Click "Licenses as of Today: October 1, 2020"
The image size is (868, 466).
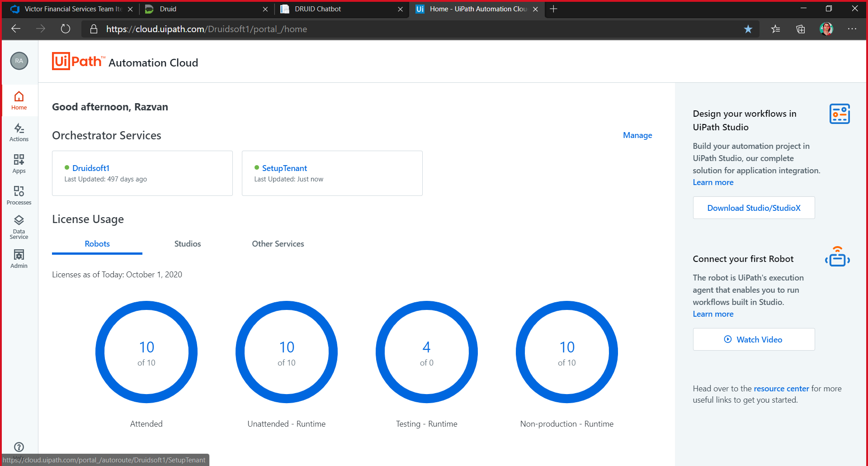(x=117, y=275)
